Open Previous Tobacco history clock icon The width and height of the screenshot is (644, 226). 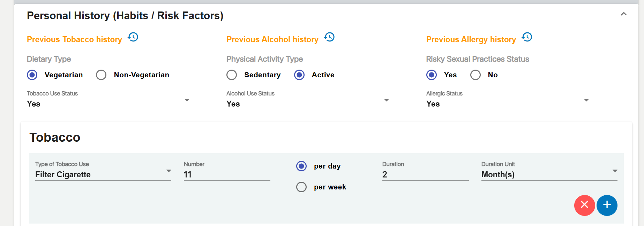pos(133,37)
